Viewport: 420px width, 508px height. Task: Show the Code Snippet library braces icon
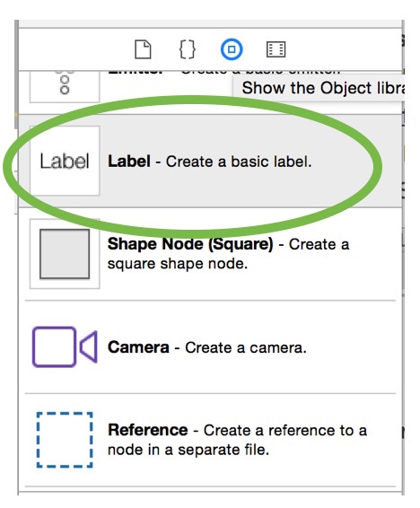point(188,49)
